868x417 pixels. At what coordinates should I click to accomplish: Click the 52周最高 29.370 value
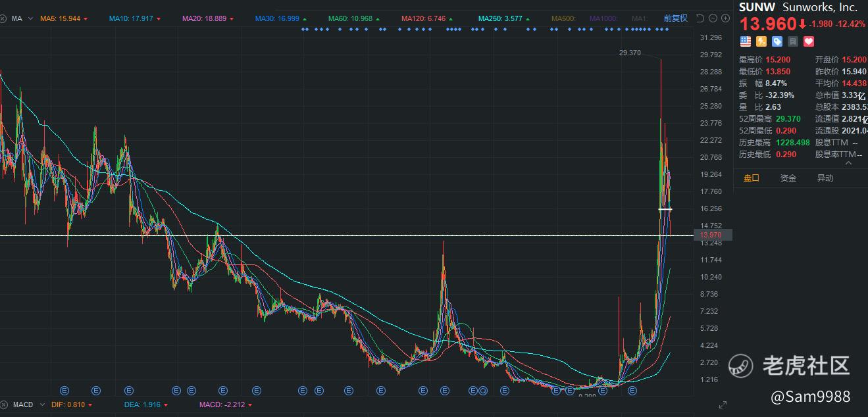788,118
